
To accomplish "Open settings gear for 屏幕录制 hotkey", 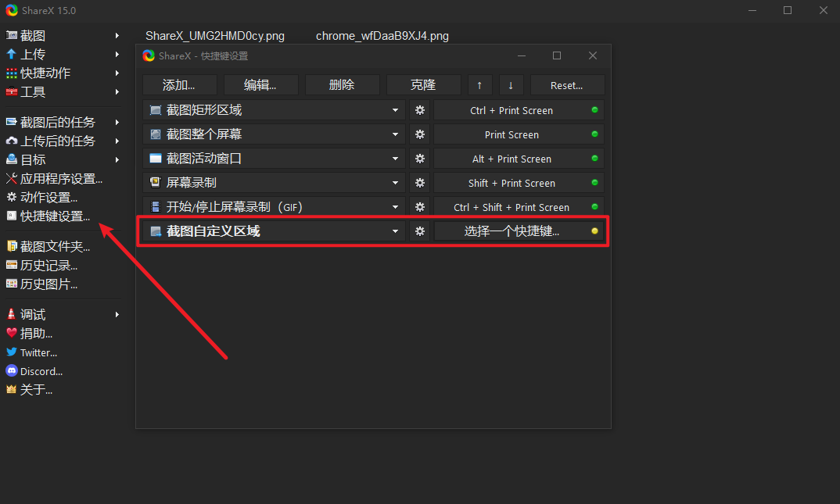I will click(420, 182).
